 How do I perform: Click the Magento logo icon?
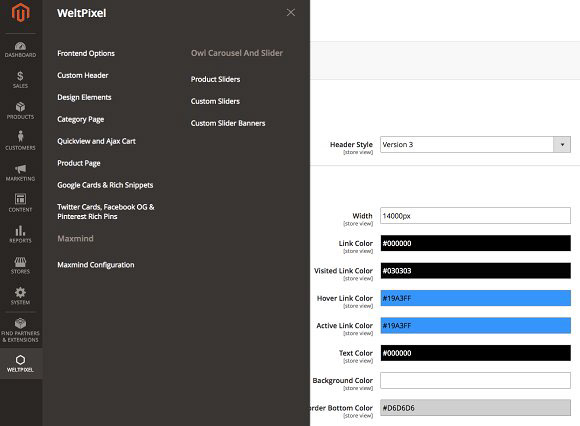(20, 13)
